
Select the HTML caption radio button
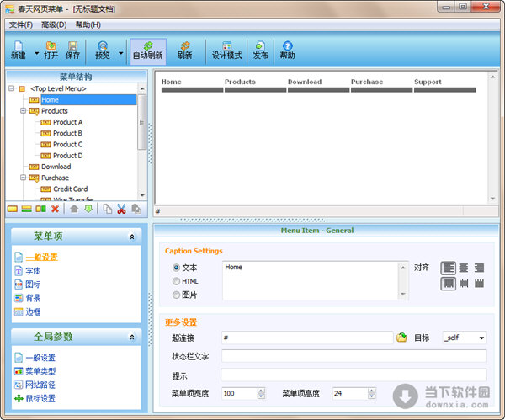[x=176, y=281]
